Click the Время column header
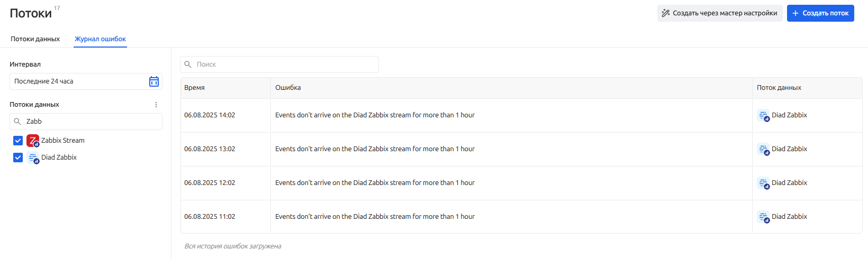This screenshot has width=868, height=259. click(194, 88)
